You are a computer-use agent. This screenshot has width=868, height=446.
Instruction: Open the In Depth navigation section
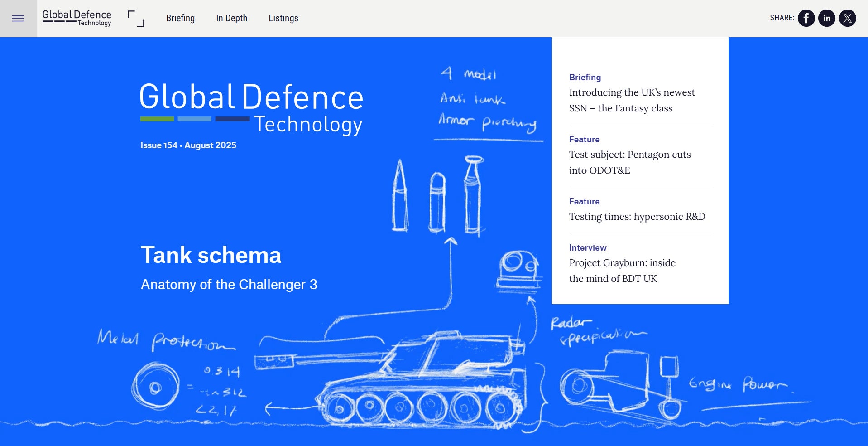231,18
